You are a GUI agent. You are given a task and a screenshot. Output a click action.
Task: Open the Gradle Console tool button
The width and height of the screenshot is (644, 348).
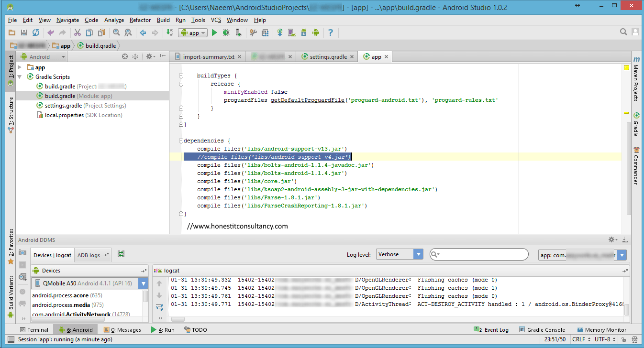pos(542,329)
